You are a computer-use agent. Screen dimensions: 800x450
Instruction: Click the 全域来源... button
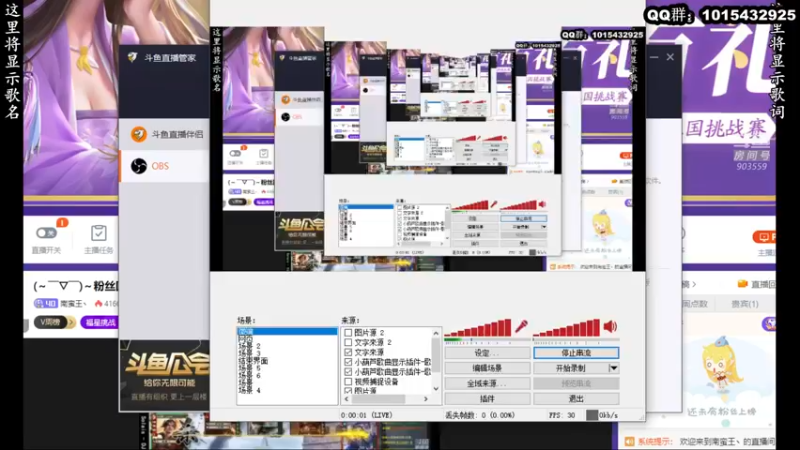(487, 383)
